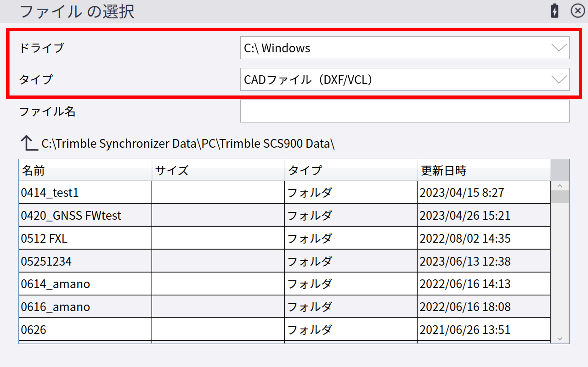Screen dimensions: 588x367
Task: Select the 0616_amano folder
Action: click(55, 307)
